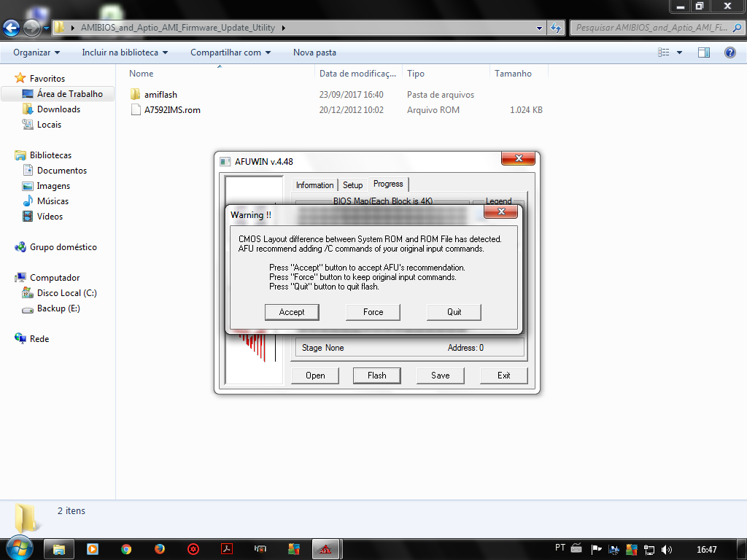Expand the chevron after the folder path
747x560 pixels.
coord(284,28)
